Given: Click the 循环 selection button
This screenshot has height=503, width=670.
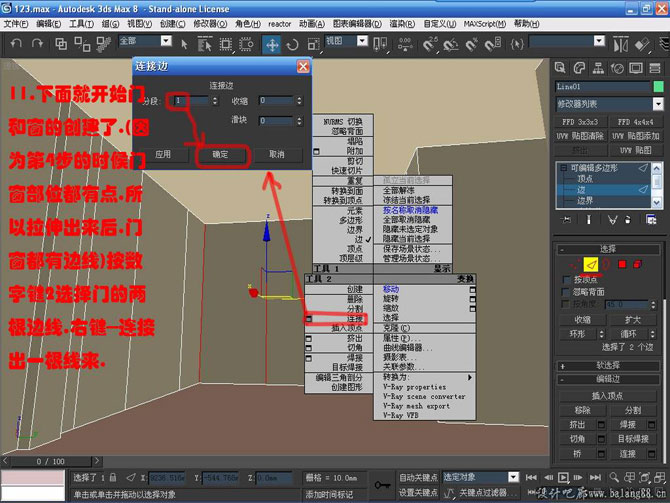Looking at the screenshot, I should pos(629,334).
